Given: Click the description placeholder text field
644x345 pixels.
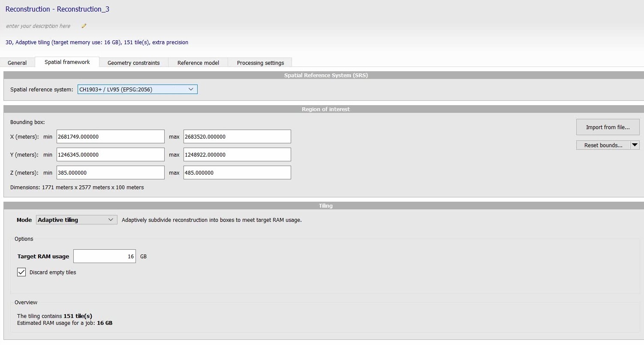Looking at the screenshot, I should point(38,26).
